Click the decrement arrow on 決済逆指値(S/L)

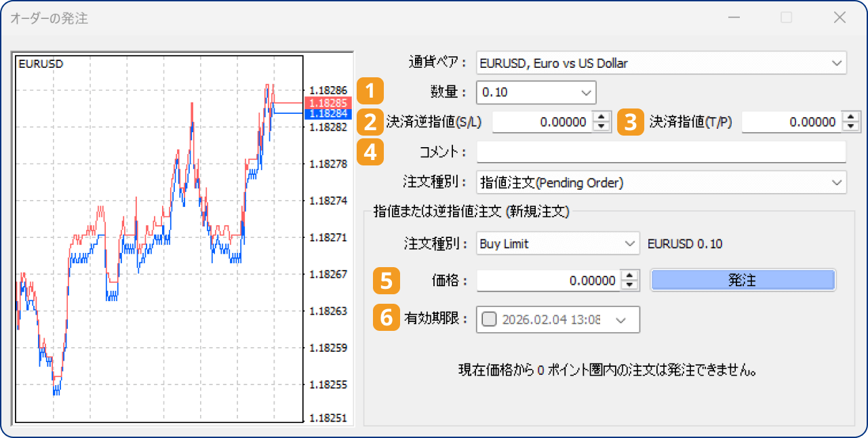point(599,125)
